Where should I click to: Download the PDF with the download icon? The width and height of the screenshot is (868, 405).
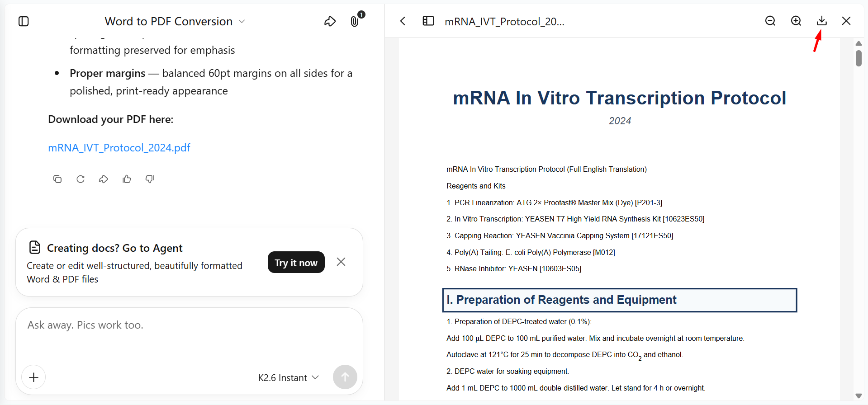(822, 21)
